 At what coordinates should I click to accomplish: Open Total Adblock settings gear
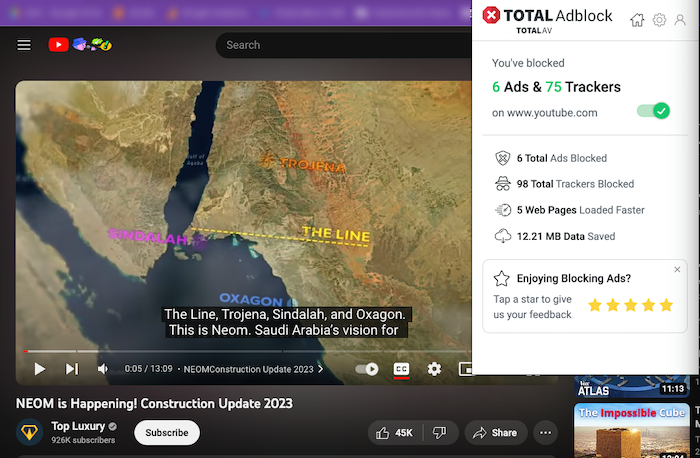coord(659,20)
